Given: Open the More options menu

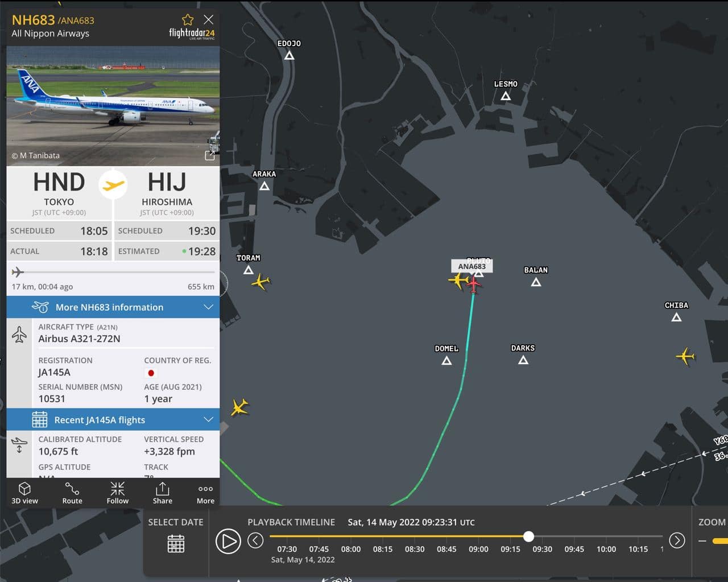Looking at the screenshot, I should (205, 493).
